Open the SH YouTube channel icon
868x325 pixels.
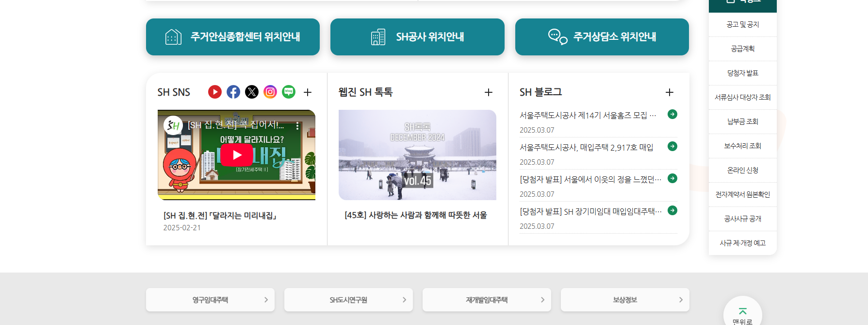point(215,92)
